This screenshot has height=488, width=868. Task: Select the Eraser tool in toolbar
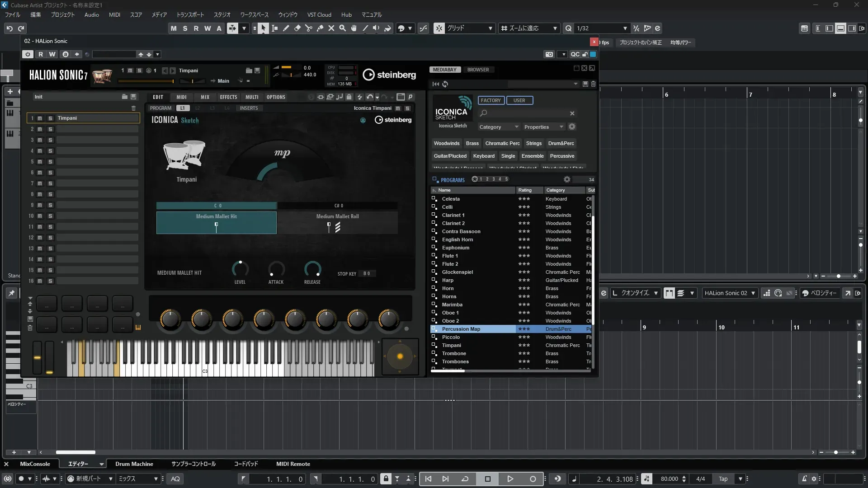(x=297, y=28)
